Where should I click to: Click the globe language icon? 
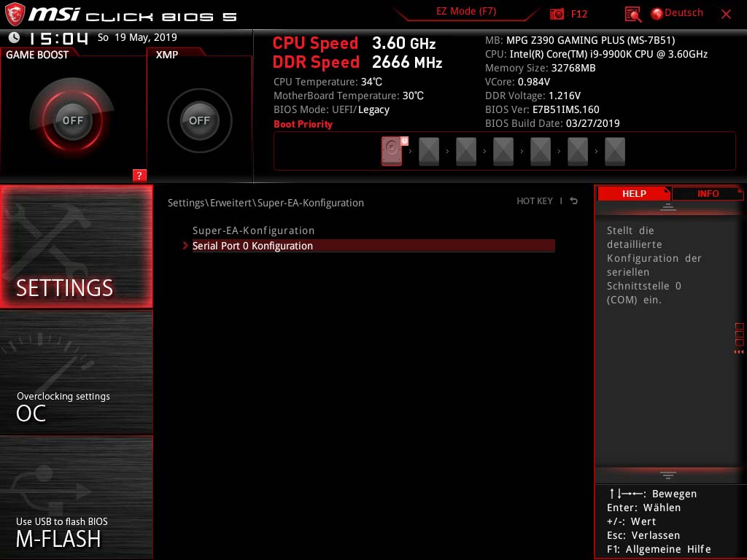coord(657,14)
